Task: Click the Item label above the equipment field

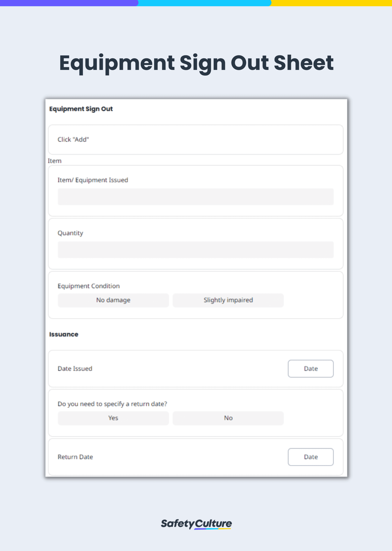Action: 55,161
